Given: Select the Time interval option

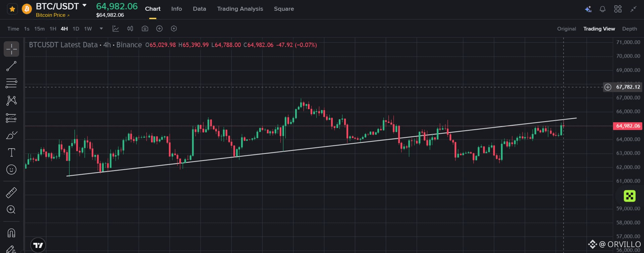Looking at the screenshot, I should pos(13,29).
